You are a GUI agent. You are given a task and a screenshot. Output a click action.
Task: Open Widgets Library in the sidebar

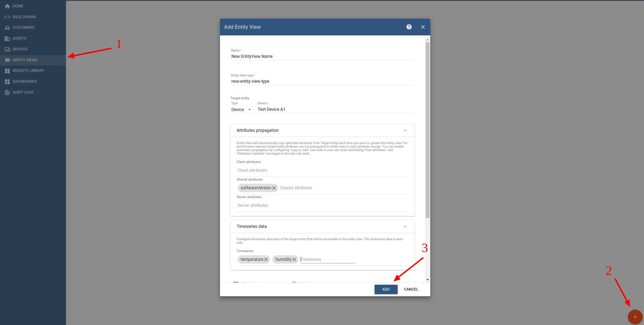tap(28, 70)
